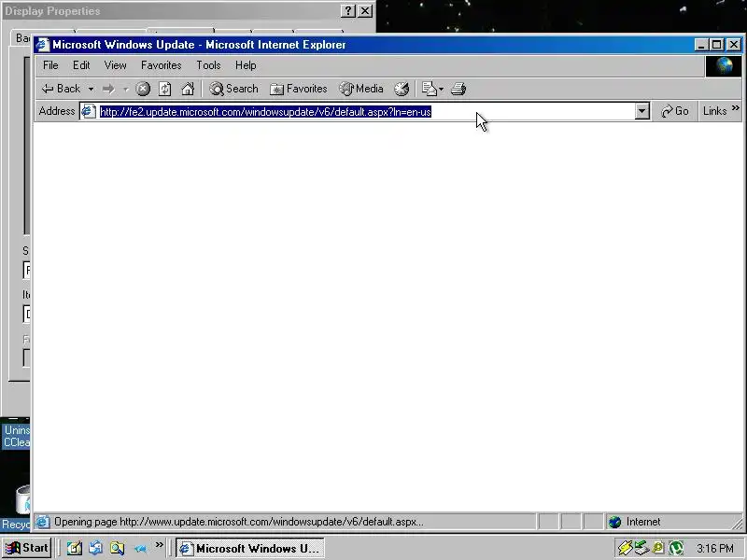
Task: Click the 3:16 PM system clock
Action: pyautogui.click(x=714, y=549)
